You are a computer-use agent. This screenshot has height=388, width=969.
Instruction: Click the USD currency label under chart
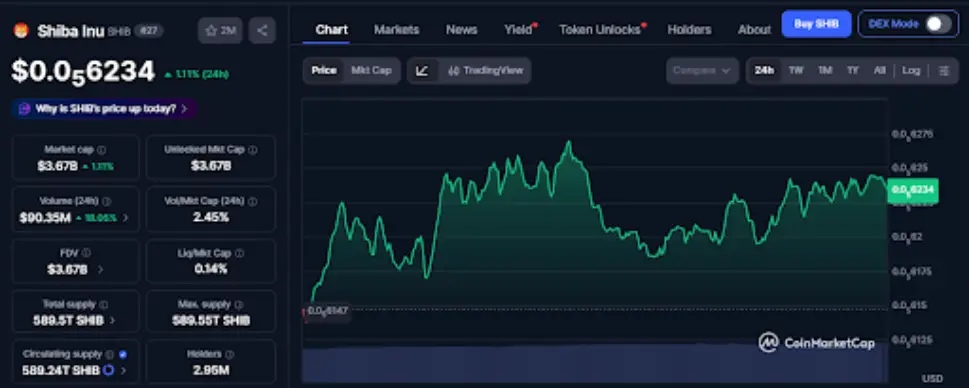932,378
